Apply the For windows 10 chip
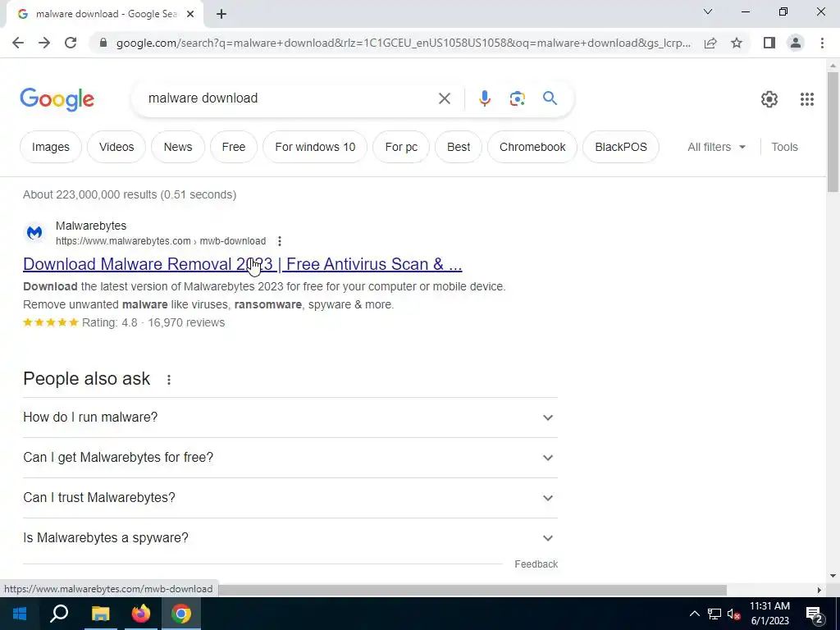Screen dimensions: 840x630 tap(315, 147)
